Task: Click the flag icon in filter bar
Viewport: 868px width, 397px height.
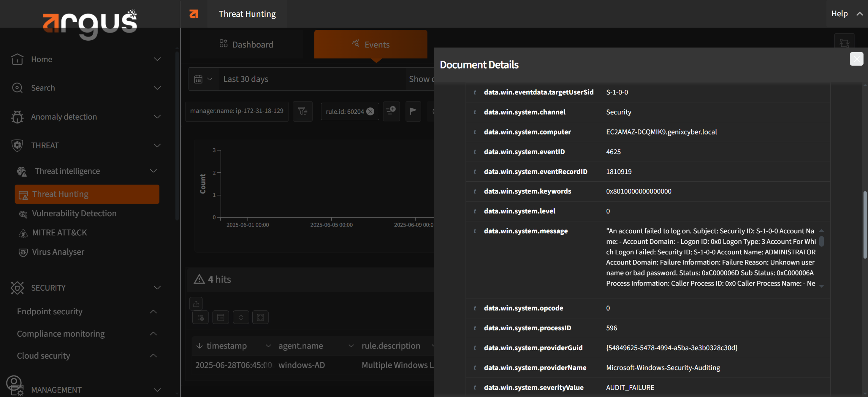Action: [413, 111]
